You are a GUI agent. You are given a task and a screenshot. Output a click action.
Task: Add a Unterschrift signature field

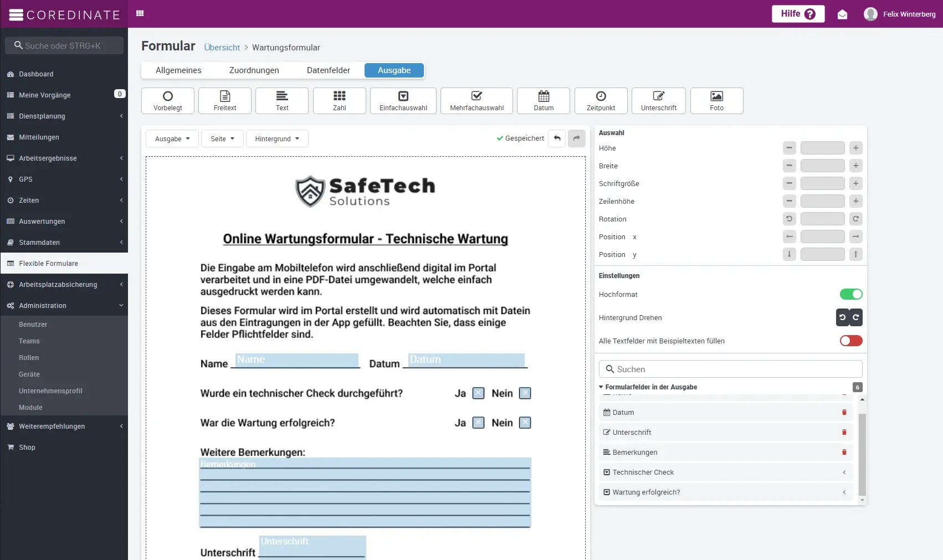coord(658,101)
